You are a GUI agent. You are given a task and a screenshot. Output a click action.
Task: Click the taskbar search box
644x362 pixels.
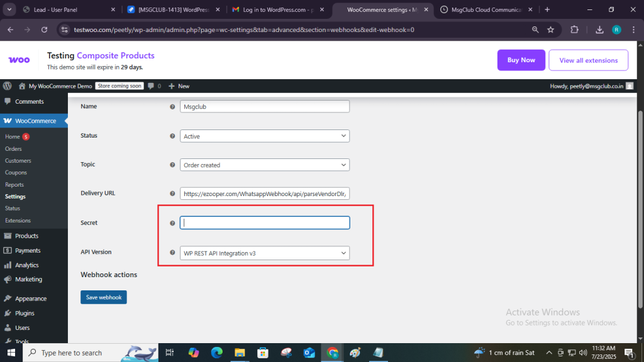point(91,353)
